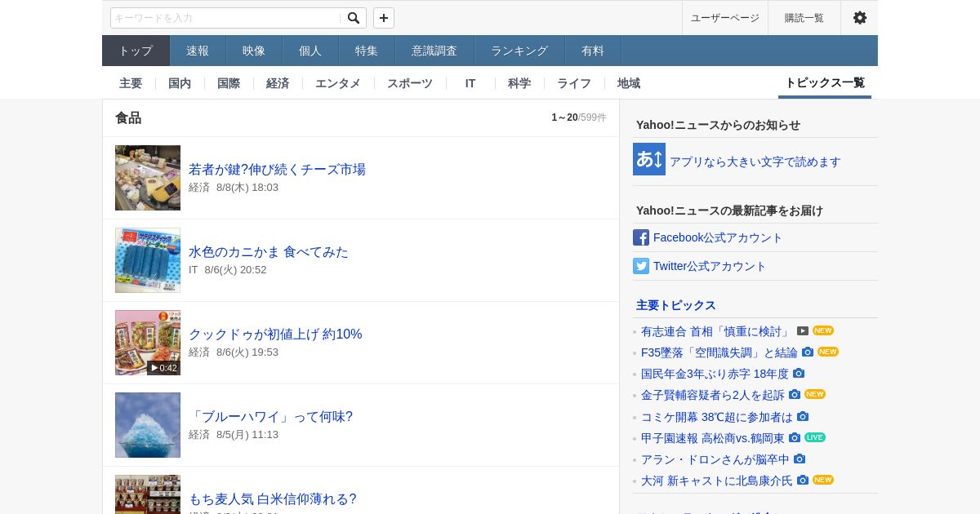Play the Cook Do video thumbnail
The image size is (980, 514).
[x=148, y=343]
